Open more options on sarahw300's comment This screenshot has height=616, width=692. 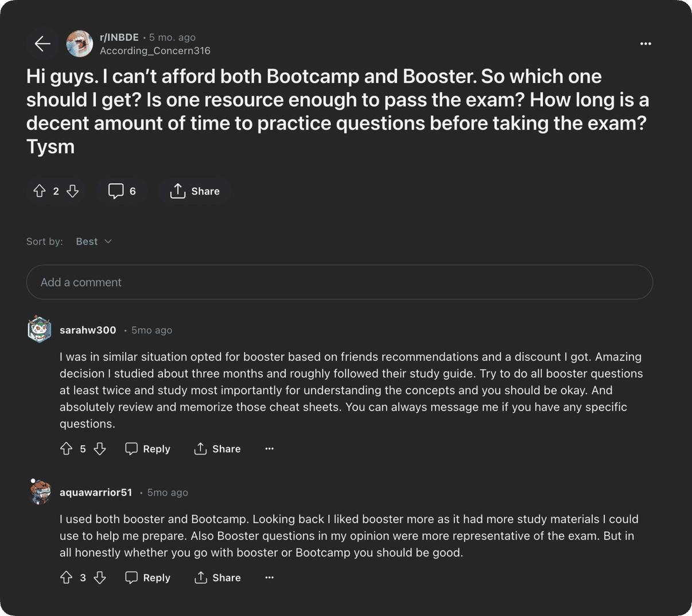click(x=270, y=449)
